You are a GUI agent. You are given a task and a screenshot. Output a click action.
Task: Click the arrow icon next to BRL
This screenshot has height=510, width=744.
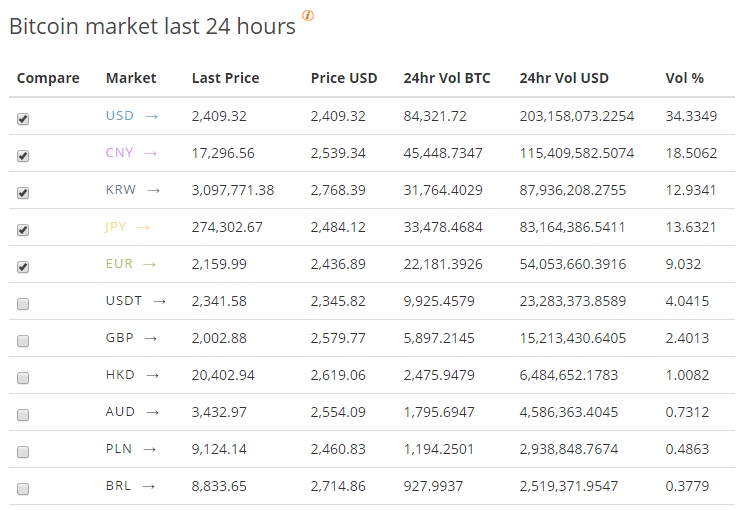coord(149,486)
